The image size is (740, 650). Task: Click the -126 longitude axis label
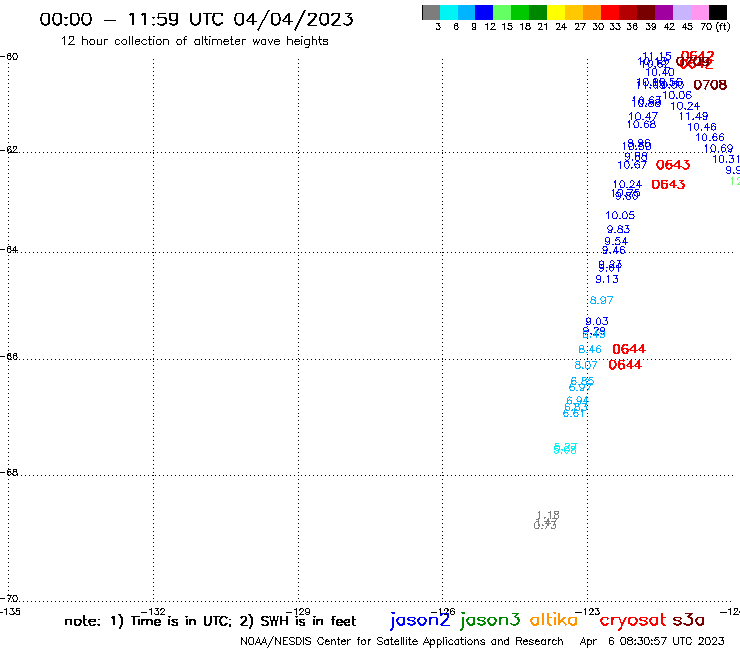click(443, 612)
